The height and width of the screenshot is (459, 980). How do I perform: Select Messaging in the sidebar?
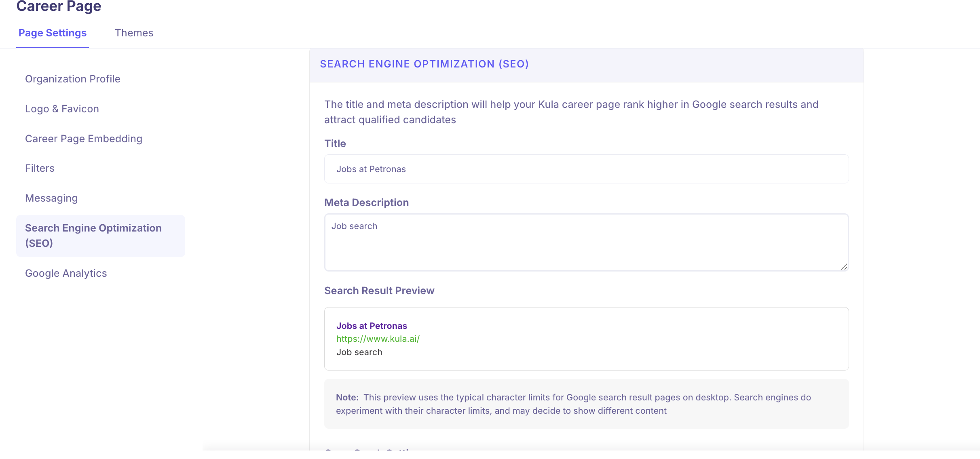click(x=51, y=198)
